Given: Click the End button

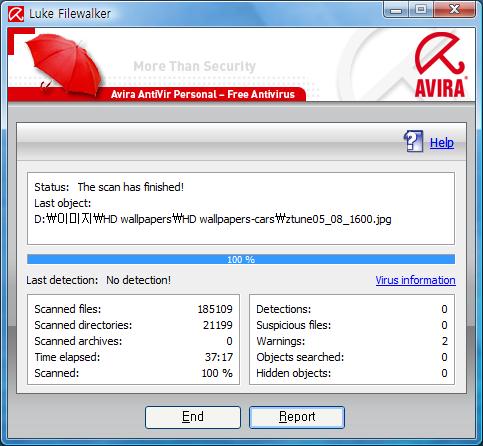Looking at the screenshot, I should coord(193,417).
